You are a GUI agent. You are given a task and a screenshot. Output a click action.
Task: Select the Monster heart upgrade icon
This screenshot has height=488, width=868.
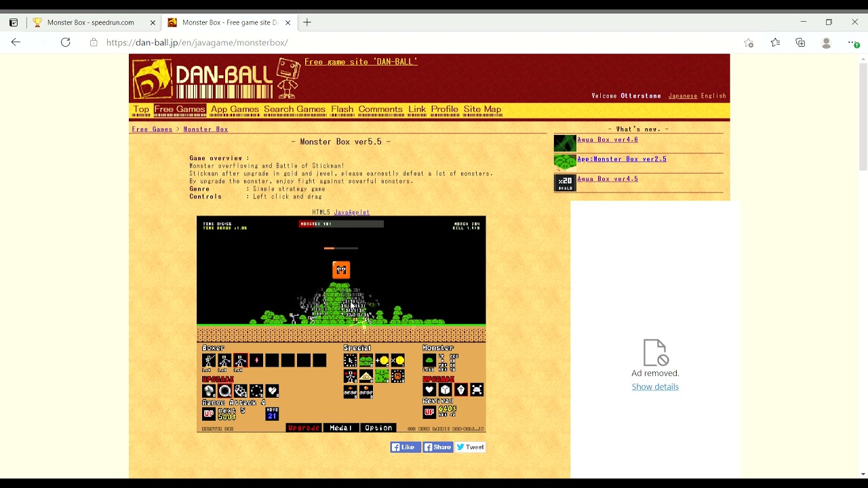(429, 390)
